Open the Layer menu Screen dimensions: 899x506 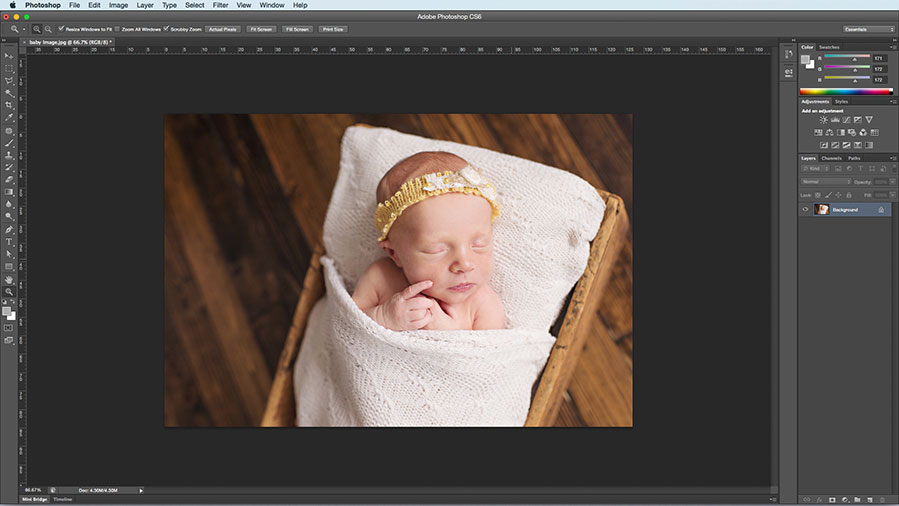point(144,5)
